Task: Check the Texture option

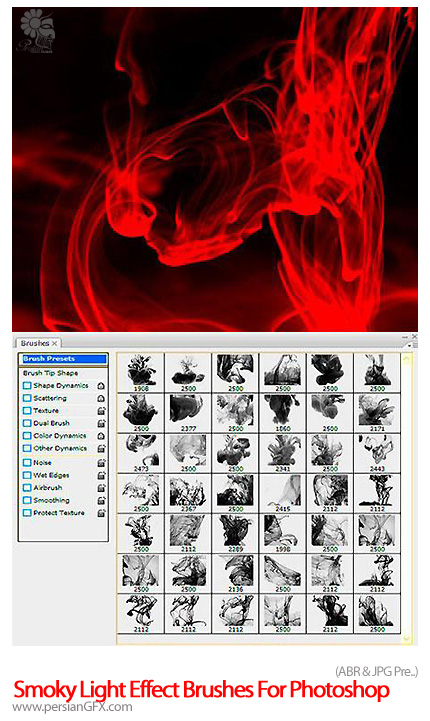Action: [x=27, y=410]
